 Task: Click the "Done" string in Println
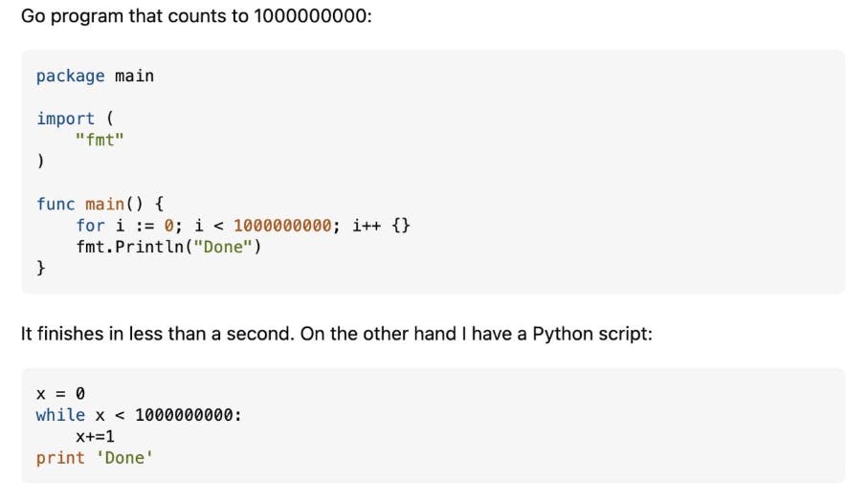pyautogui.click(x=223, y=247)
